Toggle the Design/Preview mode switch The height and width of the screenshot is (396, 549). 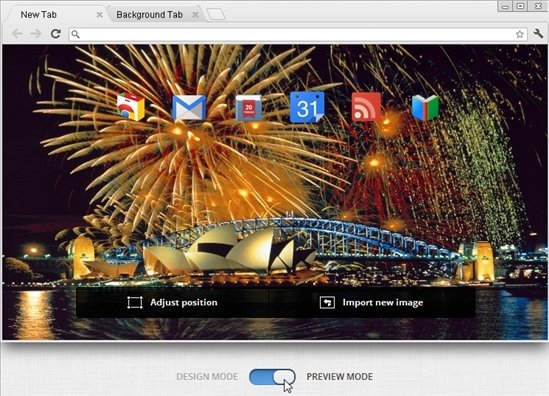coord(272,377)
